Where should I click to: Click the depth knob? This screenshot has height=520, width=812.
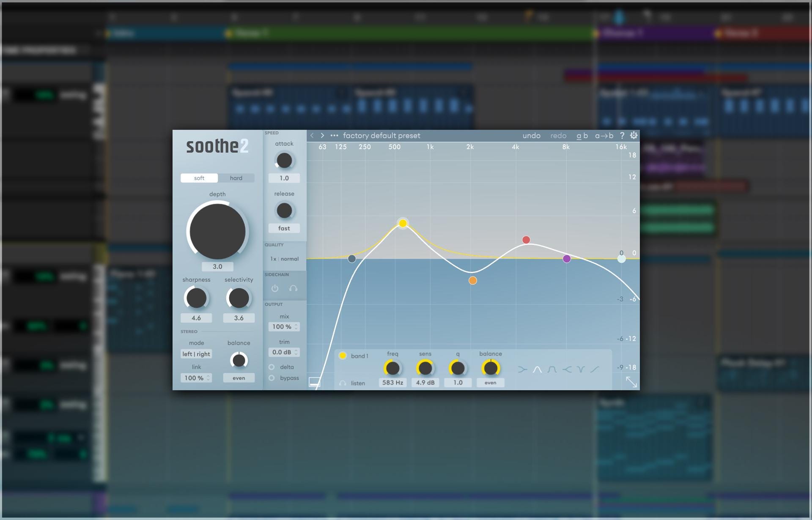217,231
